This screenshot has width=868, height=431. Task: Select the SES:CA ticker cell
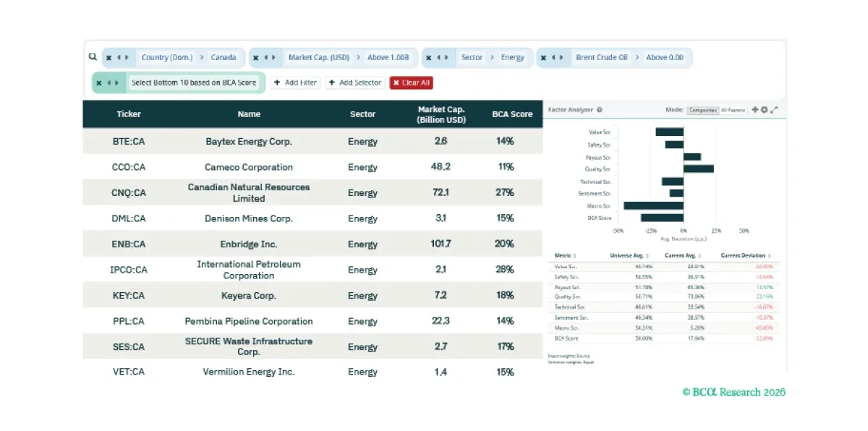pos(129,347)
